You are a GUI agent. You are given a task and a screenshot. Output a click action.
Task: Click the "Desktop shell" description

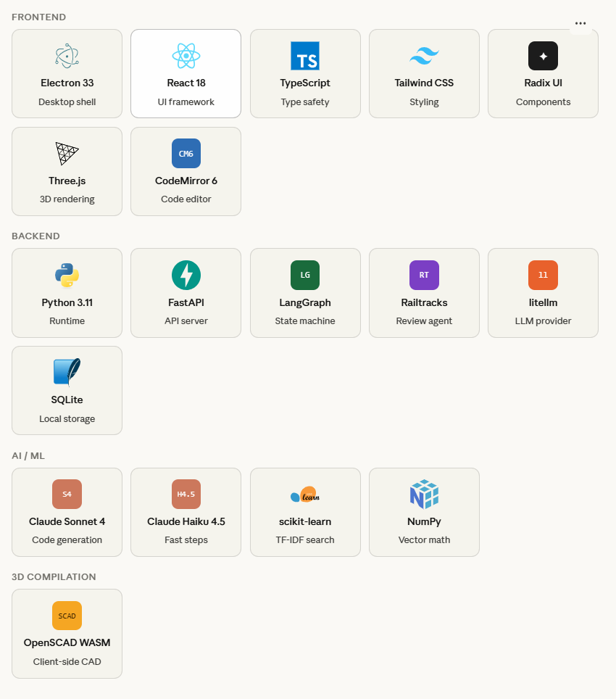(67, 102)
